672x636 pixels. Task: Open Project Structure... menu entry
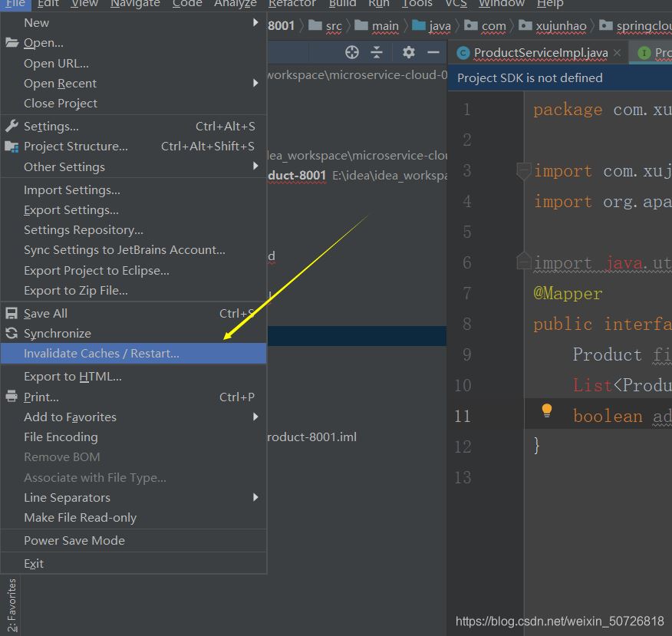(x=133, y=147)
